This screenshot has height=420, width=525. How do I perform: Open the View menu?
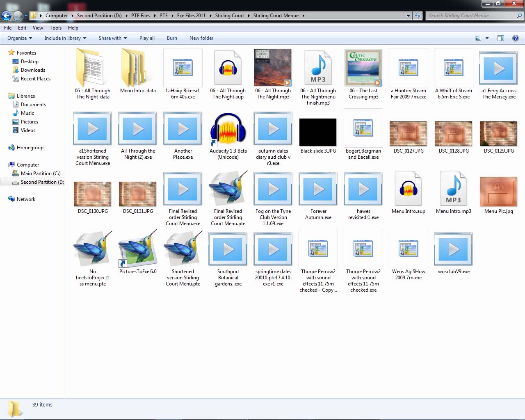(38, 28)
